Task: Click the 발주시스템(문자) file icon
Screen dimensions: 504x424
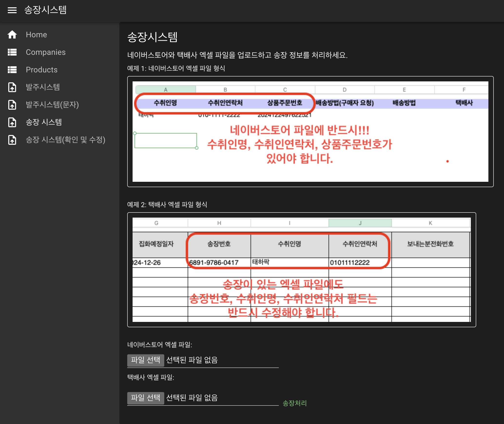Action: coord(12,105)
